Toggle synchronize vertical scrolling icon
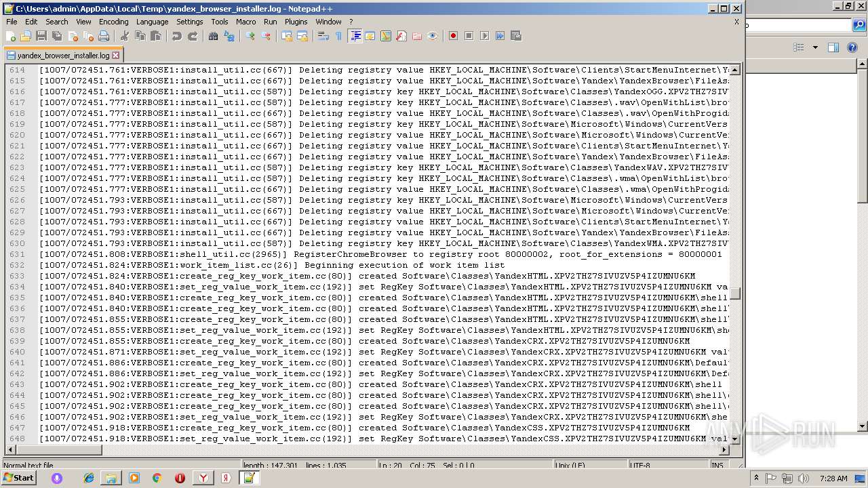 coord(286,36)
